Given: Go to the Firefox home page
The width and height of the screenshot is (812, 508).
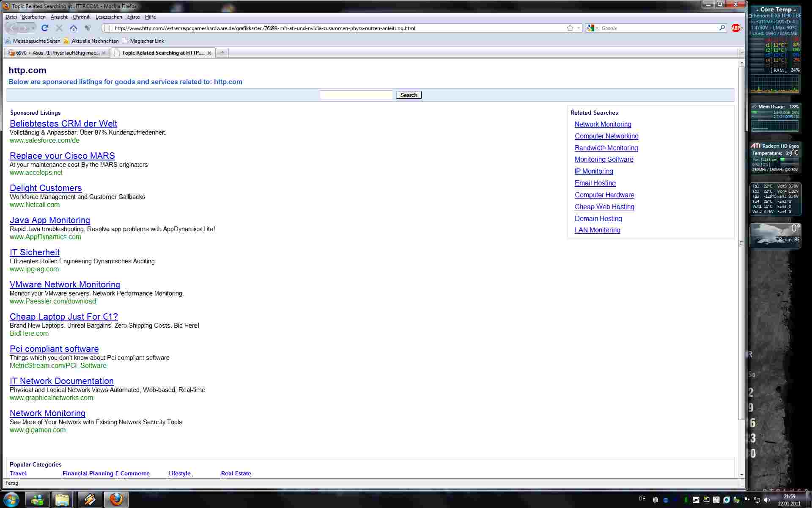Looking at the screenshot, I should 74,28.
